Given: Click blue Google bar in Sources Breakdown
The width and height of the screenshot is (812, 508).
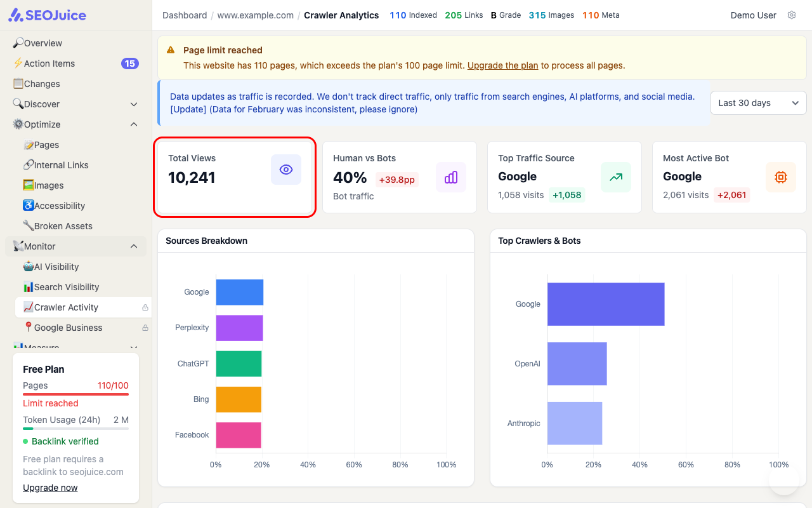Looking at the screenshot, I should click(240, 292).
